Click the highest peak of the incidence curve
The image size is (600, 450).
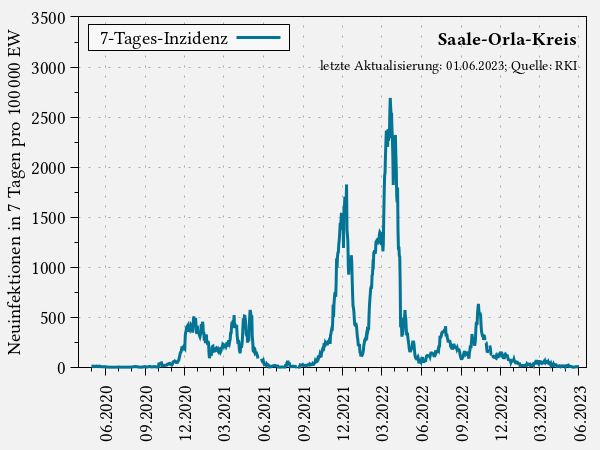[390, 99]
